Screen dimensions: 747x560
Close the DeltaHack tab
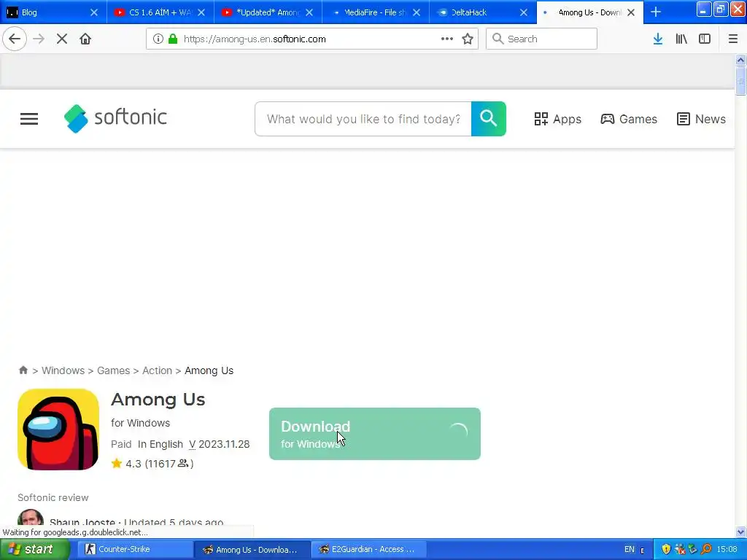pyautogui.click(x=524, y=12)
